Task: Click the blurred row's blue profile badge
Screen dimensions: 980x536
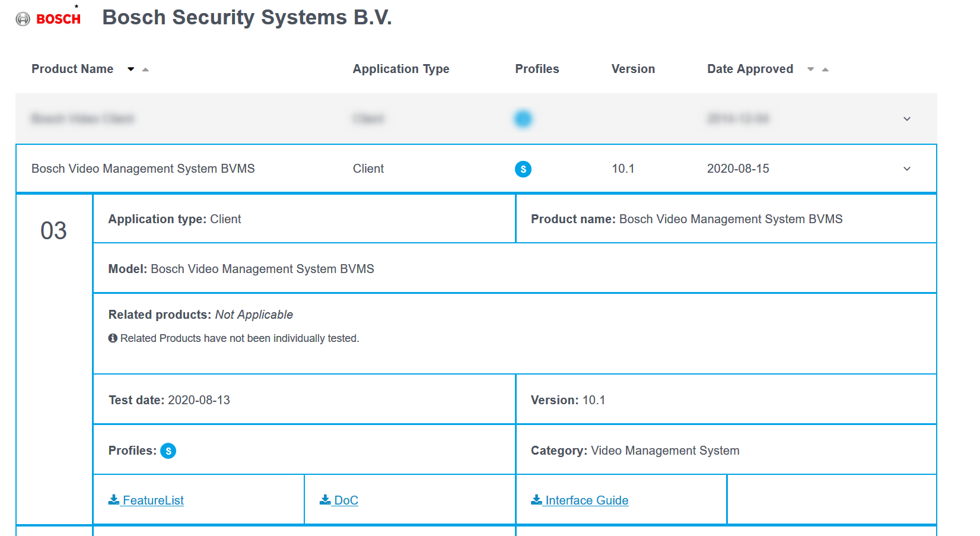Action: coord(523,119)
